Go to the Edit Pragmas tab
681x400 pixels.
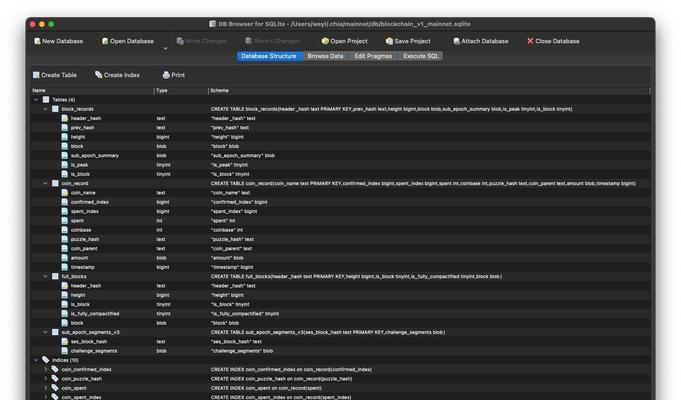pos(373,57)
